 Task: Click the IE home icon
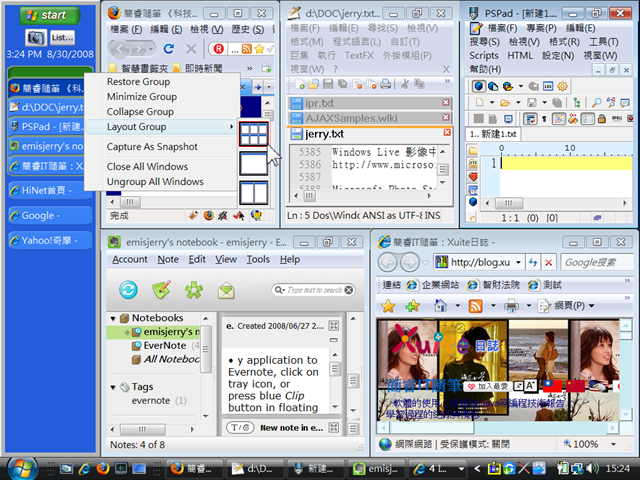(x=440, y=305)
